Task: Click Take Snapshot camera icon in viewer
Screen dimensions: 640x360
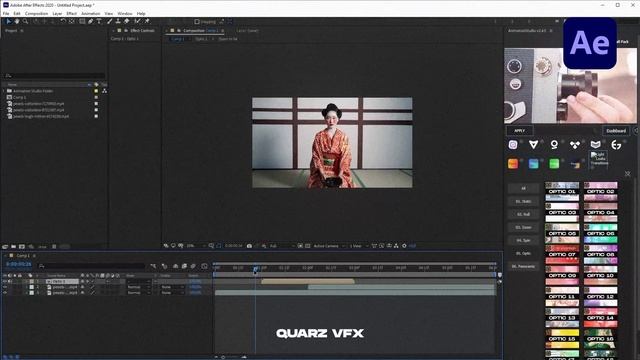Action: [x=249, y=246]
